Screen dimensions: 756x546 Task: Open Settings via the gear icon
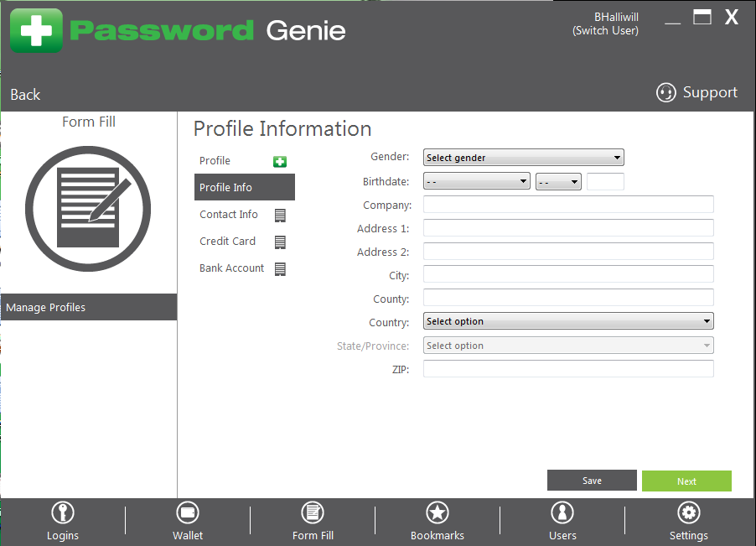(688, 512)
